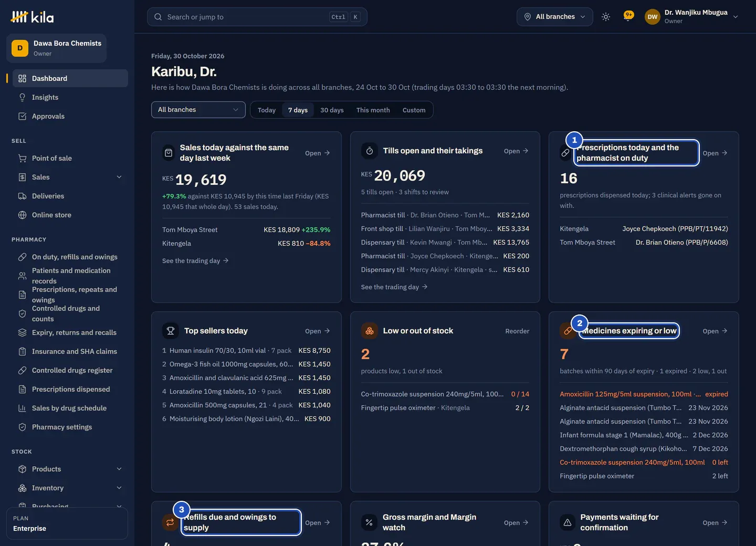The height and width of the screenshot is (546, 756).
Task: Open Controlled drugs register
Action: 70,370
